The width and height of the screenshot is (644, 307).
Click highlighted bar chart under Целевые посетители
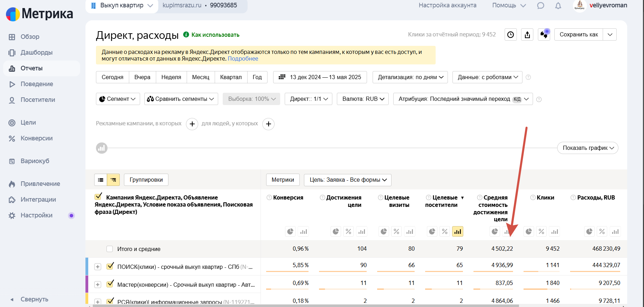458,231
